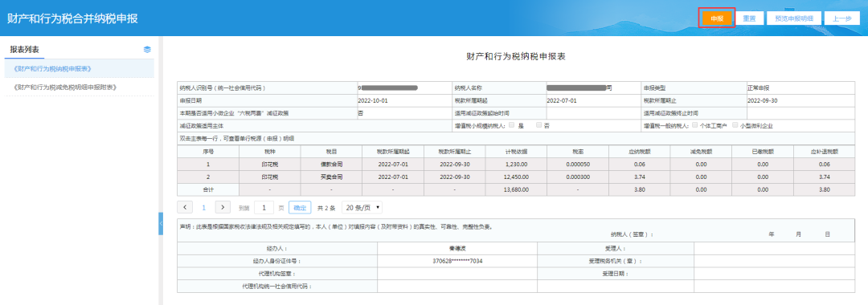Click the 合计 row label
868x305 pixels.
208,189
